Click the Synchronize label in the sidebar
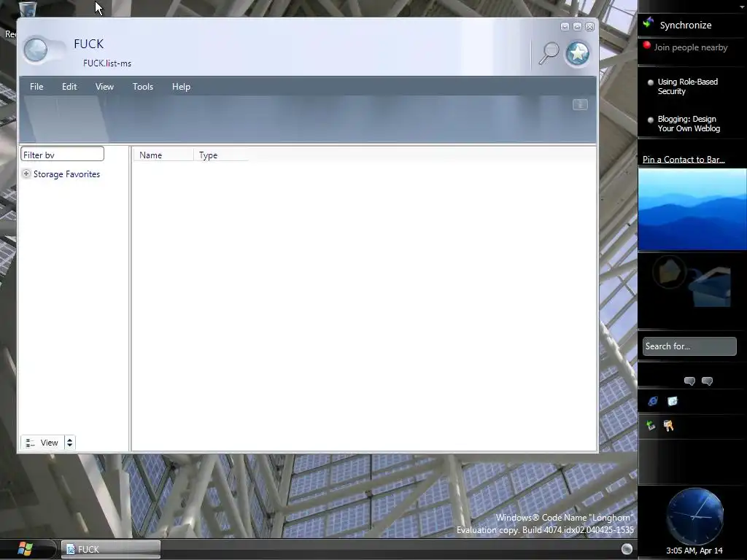 [x=686, y=26]
